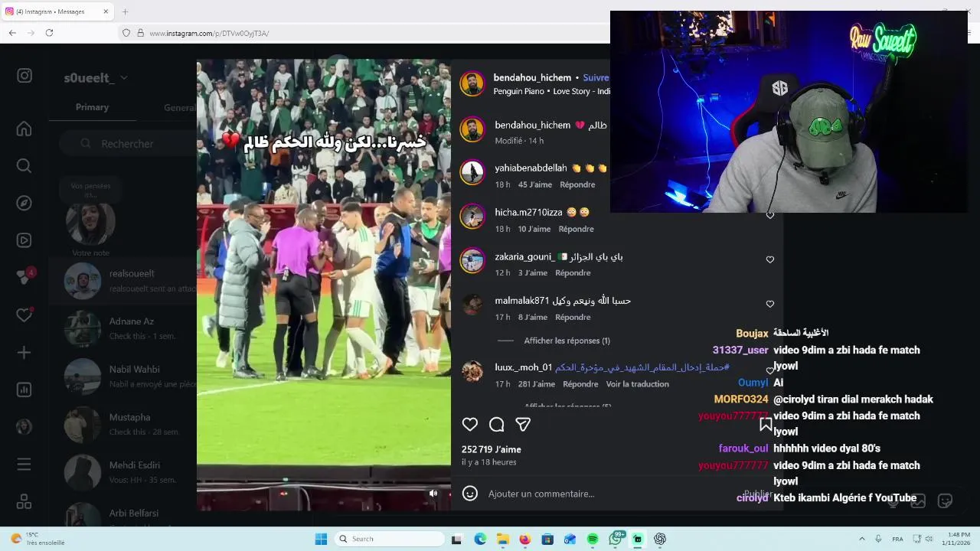Click the video progress bar
This screenshot has height=551, width=980.
coord(324,481)
